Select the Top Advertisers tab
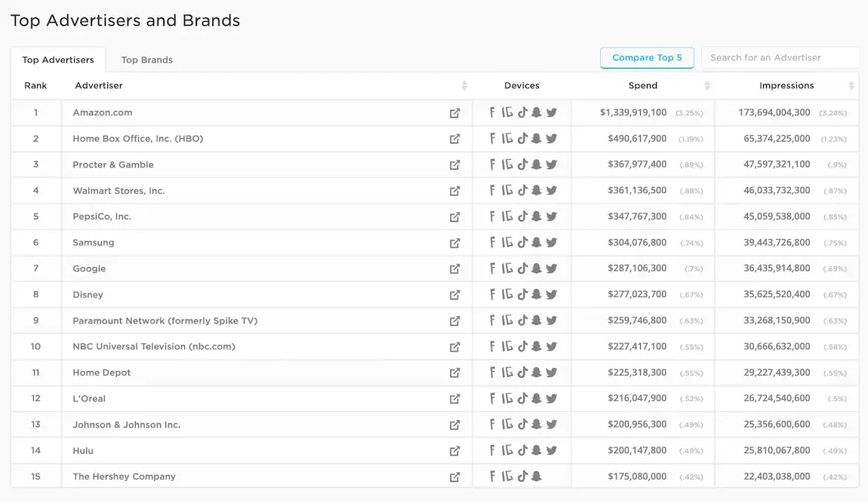The width and height of the screenshot is (868, 503). pyautogui.click(x=57, y=59)
